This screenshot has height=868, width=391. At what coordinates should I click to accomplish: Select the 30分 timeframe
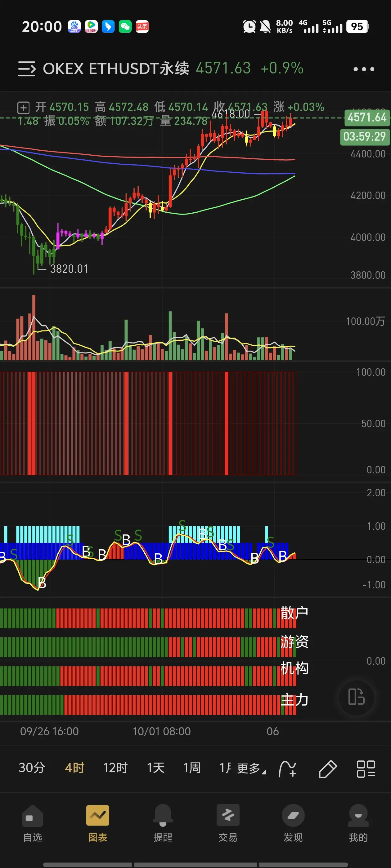pos(32,768)
